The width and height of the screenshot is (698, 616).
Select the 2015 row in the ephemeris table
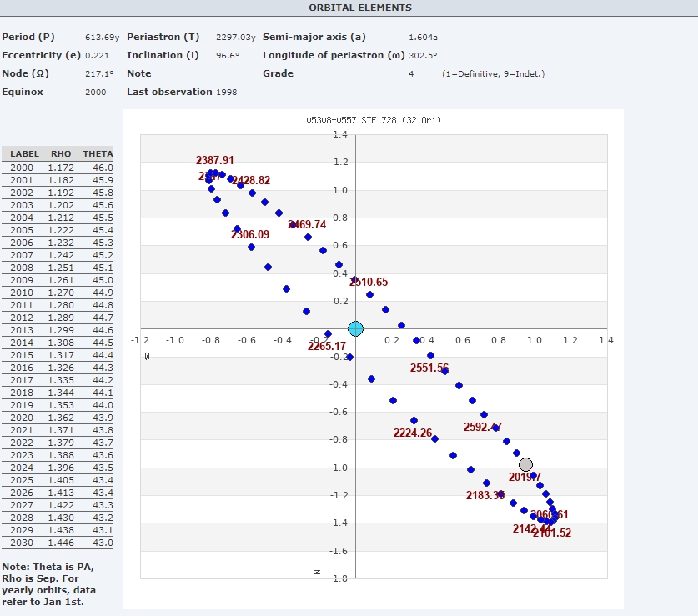pyautogui.click(x=58, y=355)
